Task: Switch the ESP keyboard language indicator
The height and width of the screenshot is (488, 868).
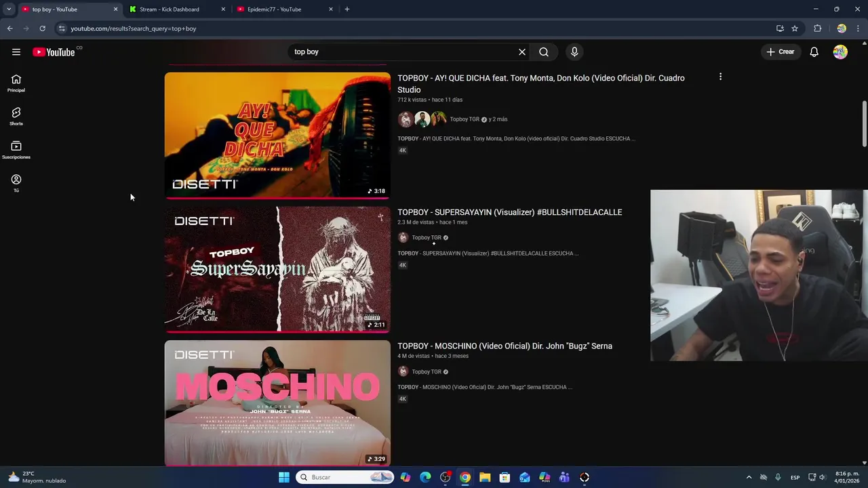Action: [795, 477]
